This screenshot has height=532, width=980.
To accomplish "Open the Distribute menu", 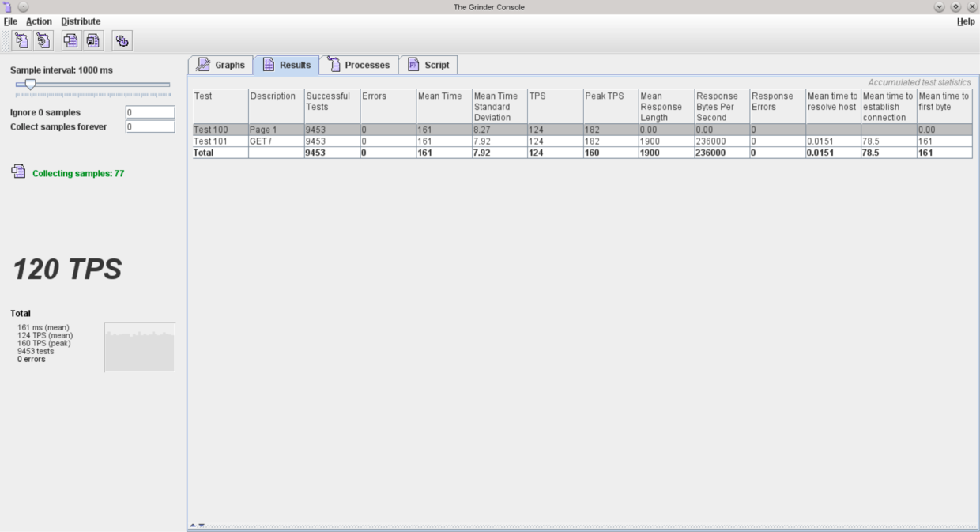I will (81, 21).
